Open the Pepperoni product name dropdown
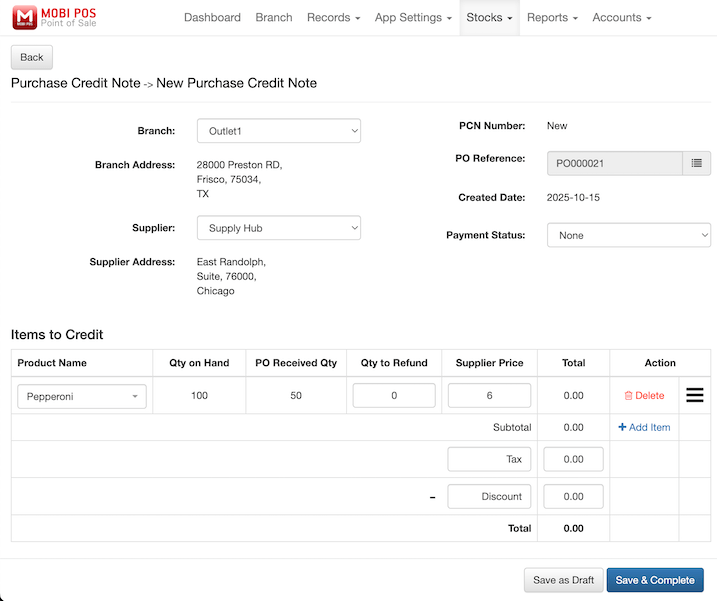Screen dimensions: 717x601 tap(82, 396)
